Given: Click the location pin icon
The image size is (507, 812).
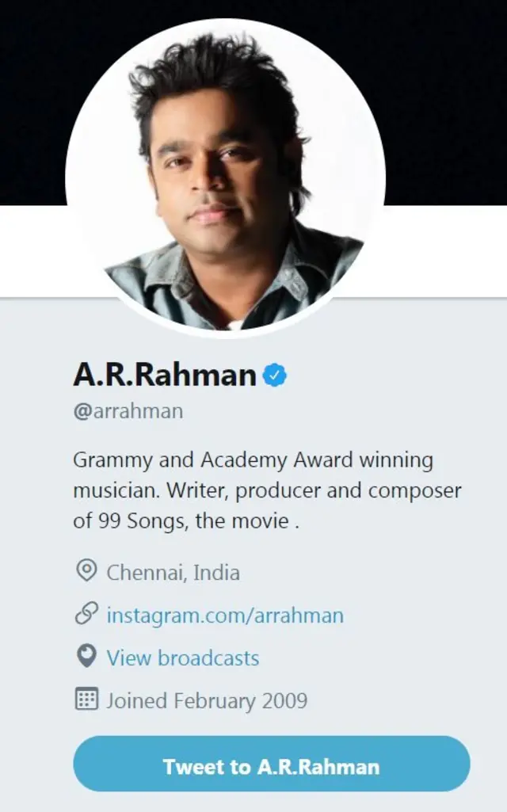Looking at the screenshot, I should (86, 571).
